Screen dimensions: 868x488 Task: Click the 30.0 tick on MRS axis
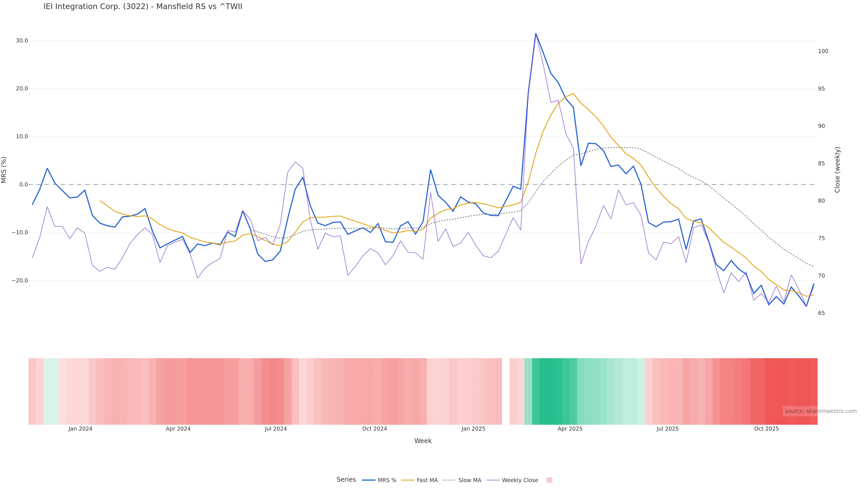(22, 41)
